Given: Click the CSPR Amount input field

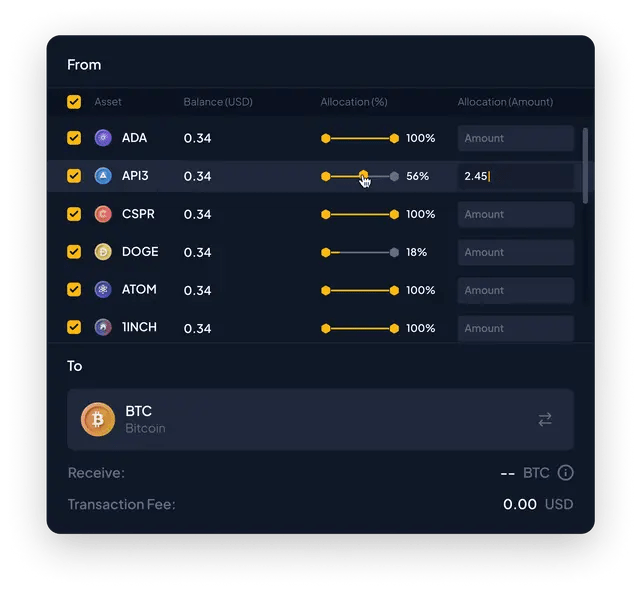Looking at the screenshot, I should tap(516, 214).
